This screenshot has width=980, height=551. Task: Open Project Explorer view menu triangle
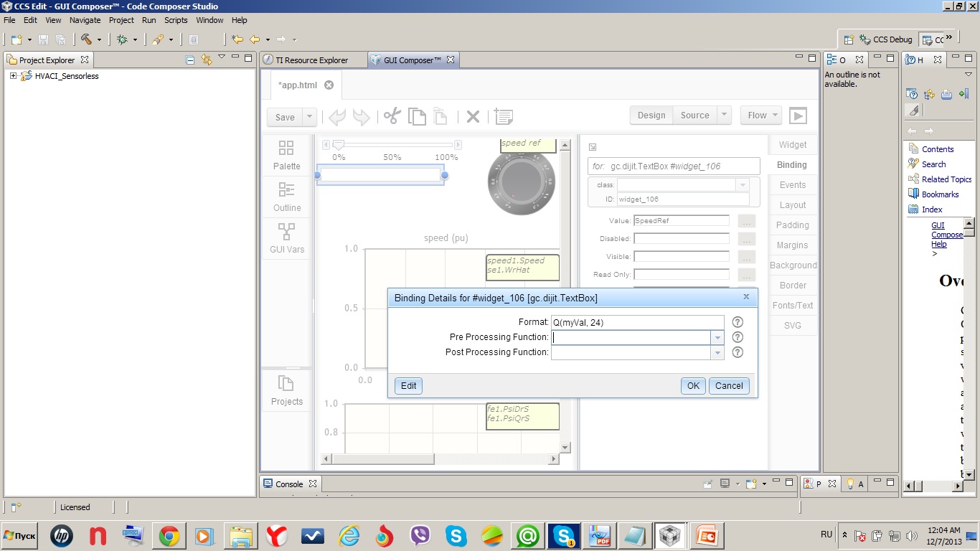click(x=222, y=57)
